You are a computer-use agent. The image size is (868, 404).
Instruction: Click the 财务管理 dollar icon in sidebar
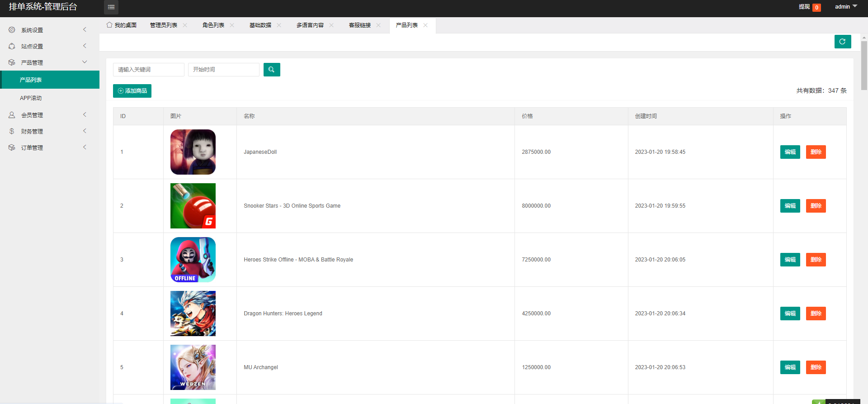[12, 131]
